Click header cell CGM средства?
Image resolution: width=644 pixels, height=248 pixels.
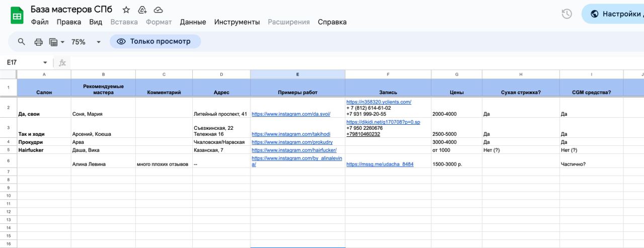coord(591,88)
